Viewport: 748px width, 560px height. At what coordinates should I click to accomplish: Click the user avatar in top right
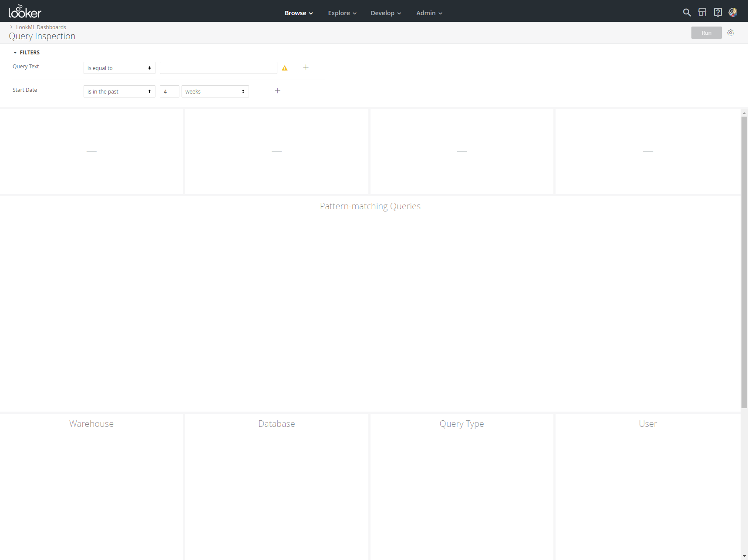pyautogui.click(x=734, y=12)
